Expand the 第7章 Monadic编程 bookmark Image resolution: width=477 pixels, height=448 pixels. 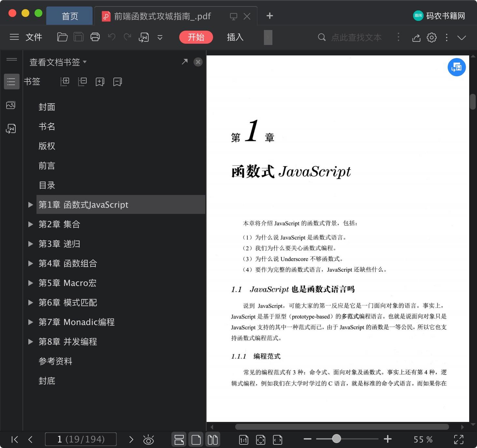tap(31, 322)
